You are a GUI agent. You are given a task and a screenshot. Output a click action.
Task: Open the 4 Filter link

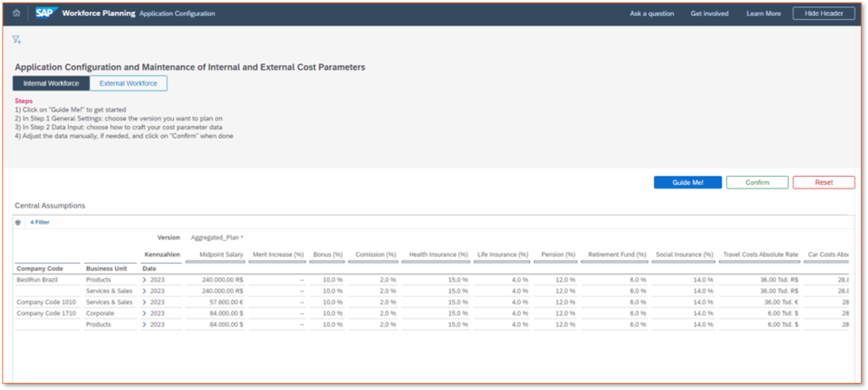tap(40, 222)
